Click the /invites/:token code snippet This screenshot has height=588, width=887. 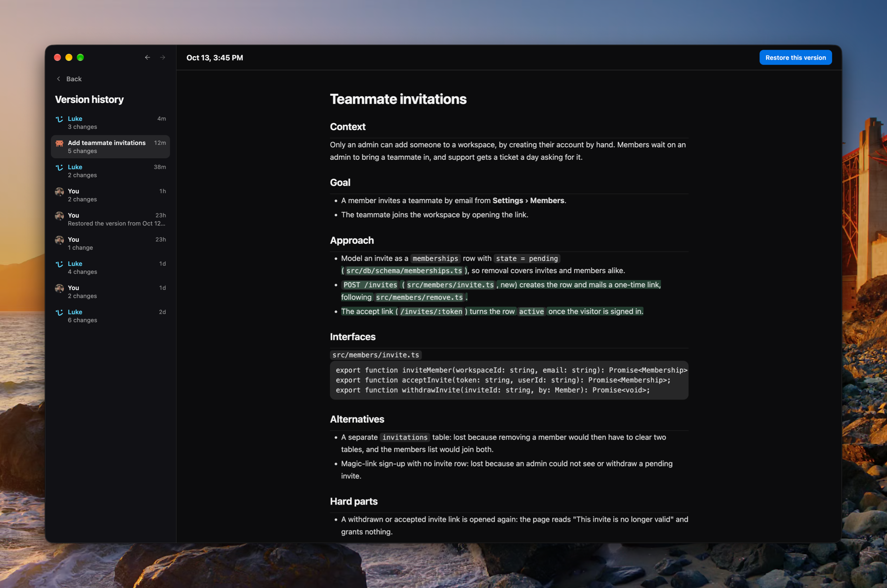tap(431, 312)
